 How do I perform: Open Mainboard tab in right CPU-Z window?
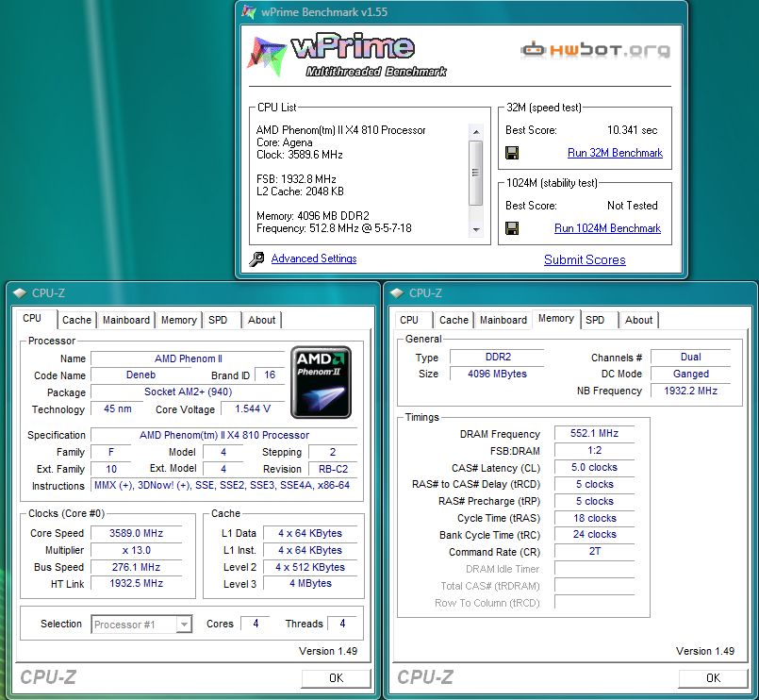503,320
